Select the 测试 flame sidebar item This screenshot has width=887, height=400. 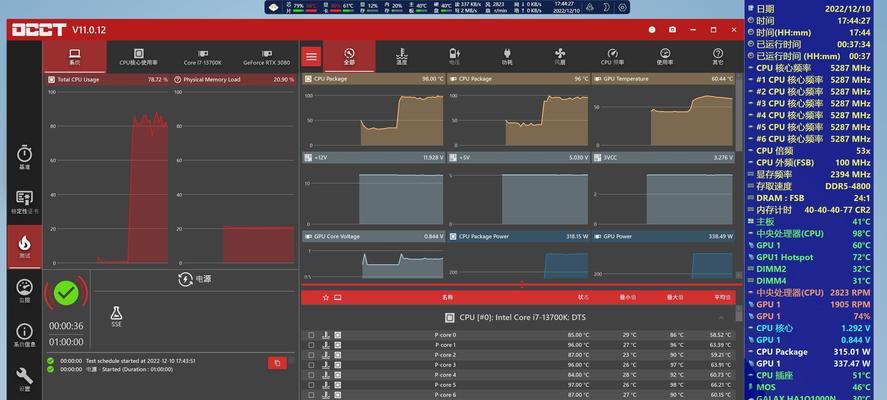coord(24,247)
